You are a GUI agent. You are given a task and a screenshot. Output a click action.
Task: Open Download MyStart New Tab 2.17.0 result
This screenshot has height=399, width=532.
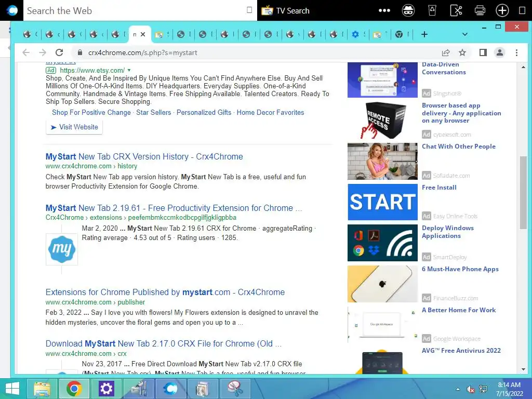tap(164, 343)
